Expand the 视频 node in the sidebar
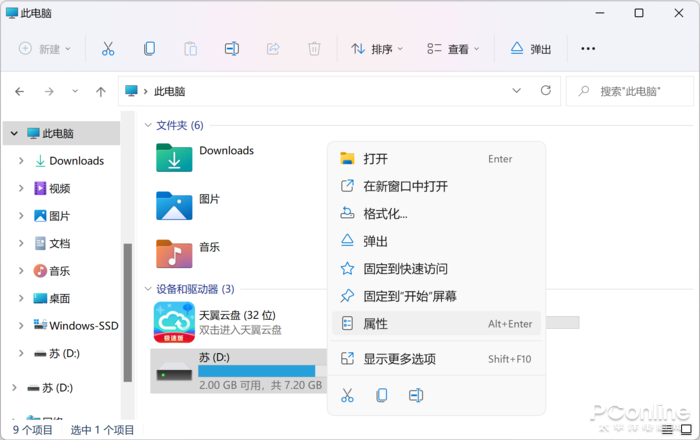This screenshot has height=440, width=700. pos(21,188)
